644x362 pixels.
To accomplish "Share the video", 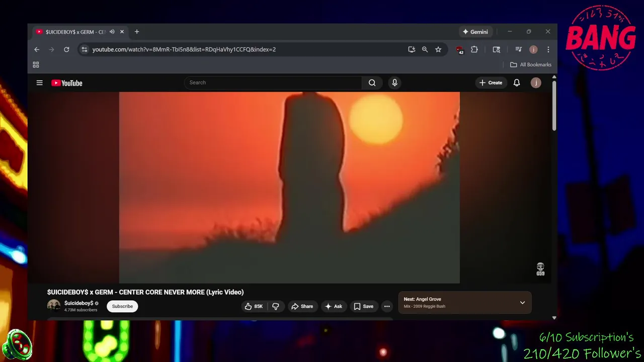I will pyautogui.click(x=302, y=306).
